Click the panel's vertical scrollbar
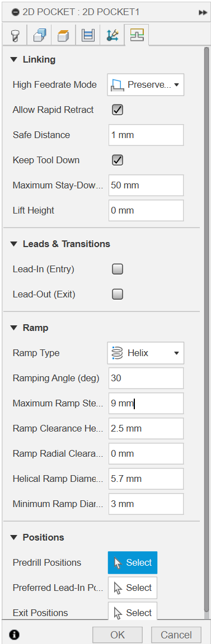This screenshot has width=211, height=644. pyautogui.click(x=207, y=329)
